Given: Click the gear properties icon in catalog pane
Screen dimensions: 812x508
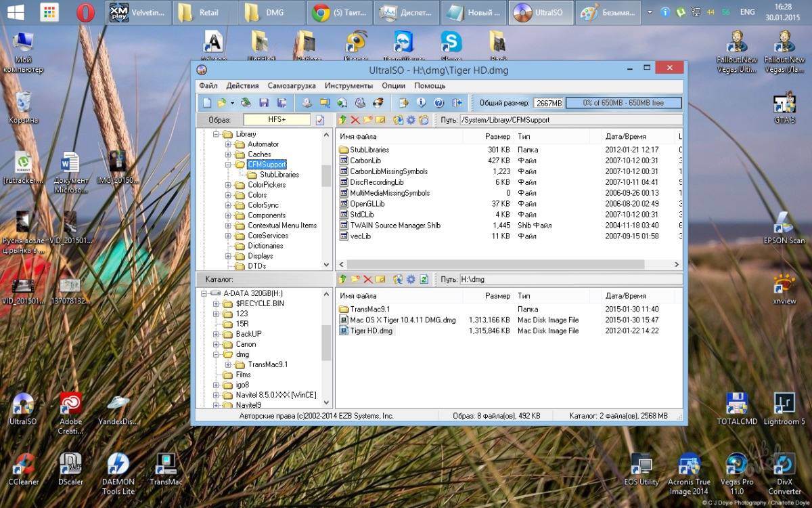Looking at the screenshot, I should (411, 279).
